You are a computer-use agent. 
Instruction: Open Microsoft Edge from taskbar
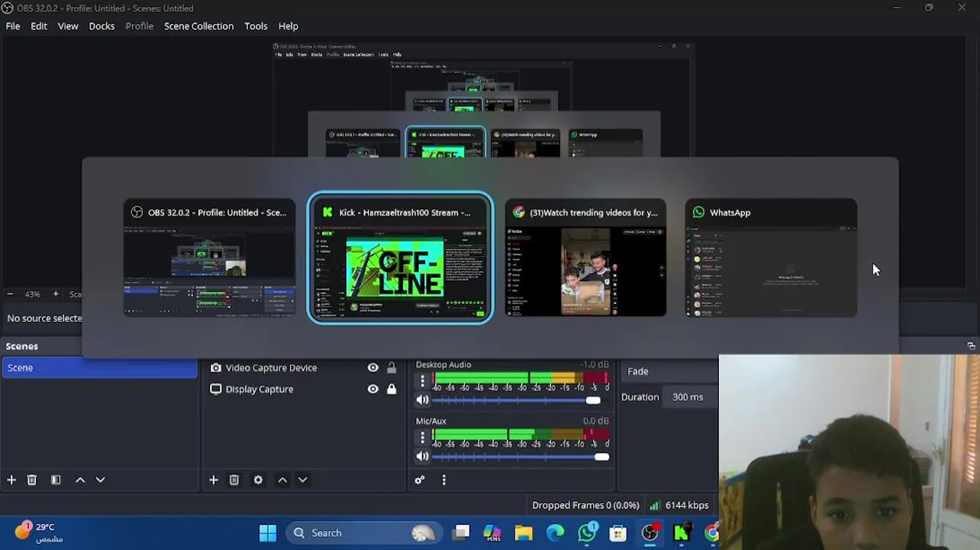555,533
